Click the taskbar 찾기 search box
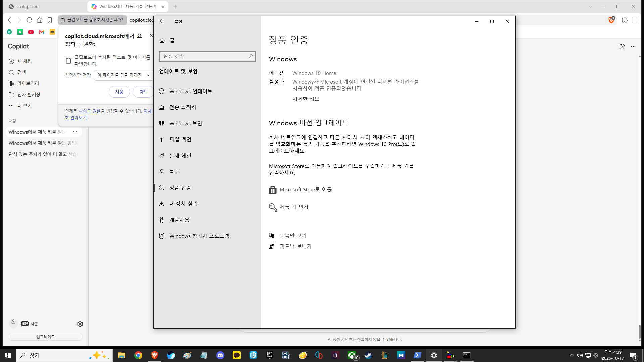The image size is (644, 362). [x=64, y=355]
